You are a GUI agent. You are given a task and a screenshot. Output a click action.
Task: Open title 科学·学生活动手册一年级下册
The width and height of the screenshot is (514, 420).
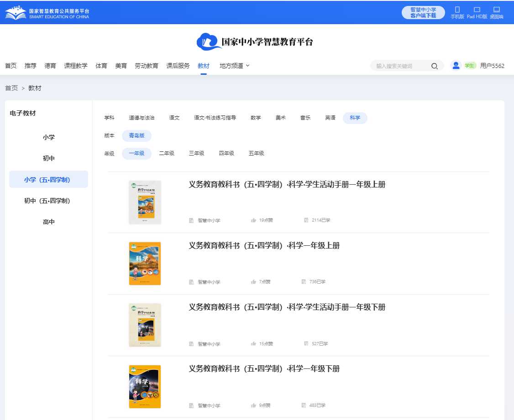pyautogui.click(x=287, y=307)
